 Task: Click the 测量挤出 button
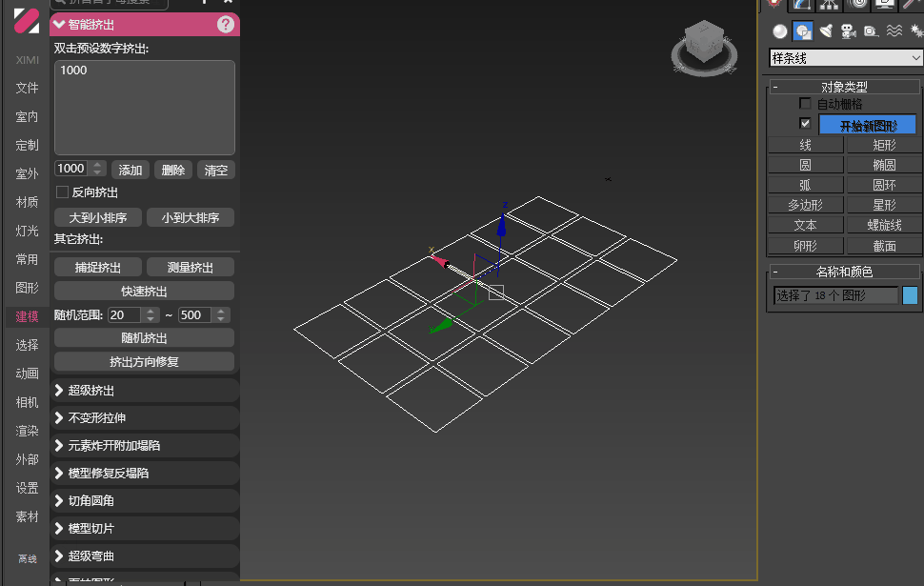click(191, 267)
